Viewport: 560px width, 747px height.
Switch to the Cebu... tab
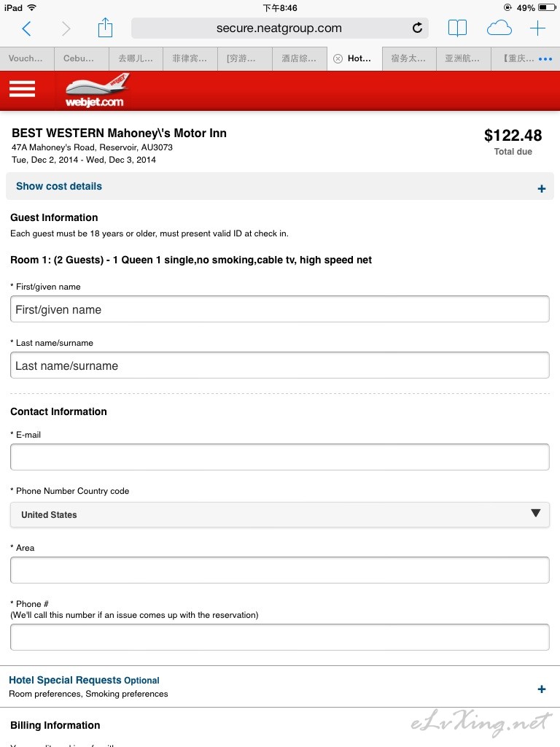[x=82, y=58]
